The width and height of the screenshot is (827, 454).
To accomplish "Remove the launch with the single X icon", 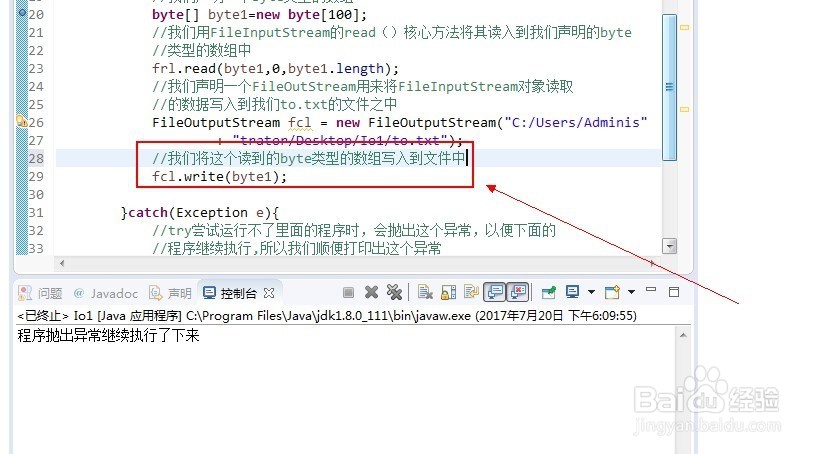I will [x=371, y=292].
